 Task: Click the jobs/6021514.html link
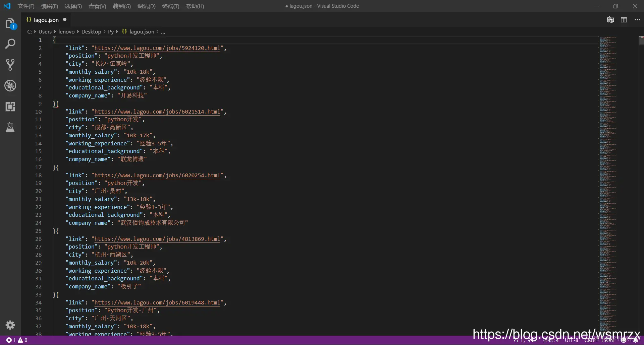pyautogui.click(x=157, y=112)
